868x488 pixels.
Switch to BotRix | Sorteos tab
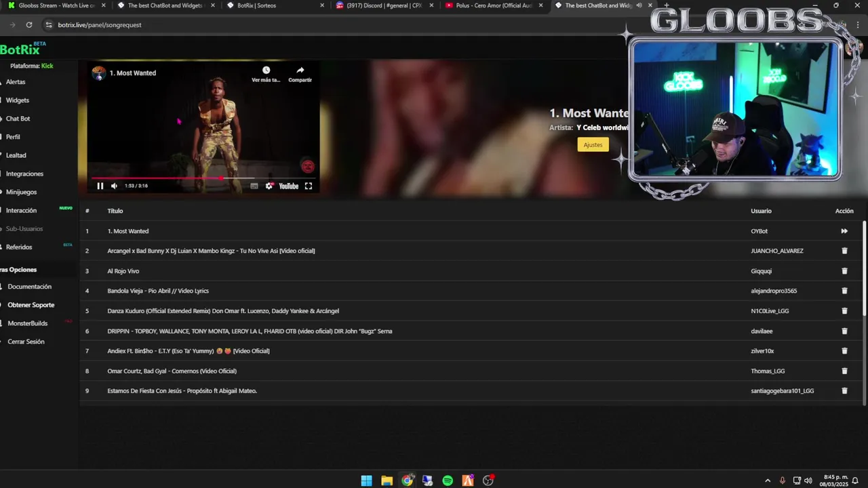[275, 5]
